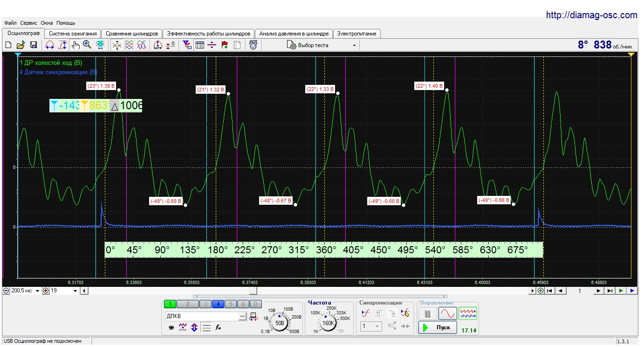Toggle channel 2 button
Viewport: 644px width, 347px height.
click(187, 304)
